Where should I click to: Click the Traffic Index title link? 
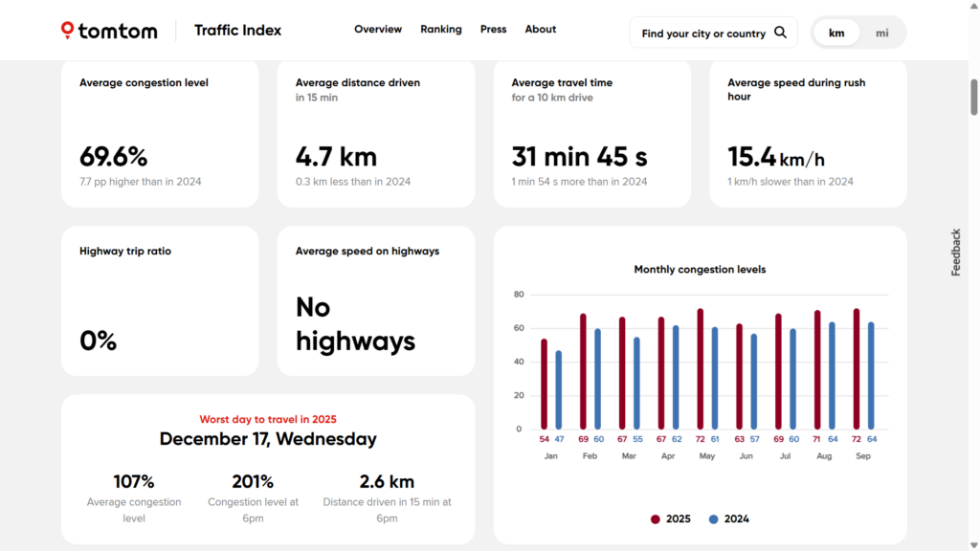(238, 31)
